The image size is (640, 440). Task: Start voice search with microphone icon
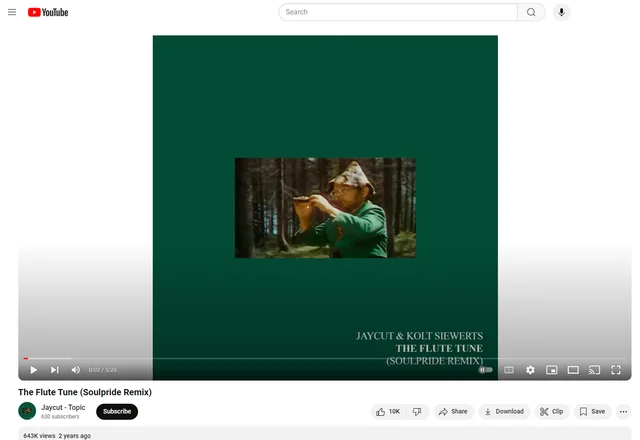562,12
